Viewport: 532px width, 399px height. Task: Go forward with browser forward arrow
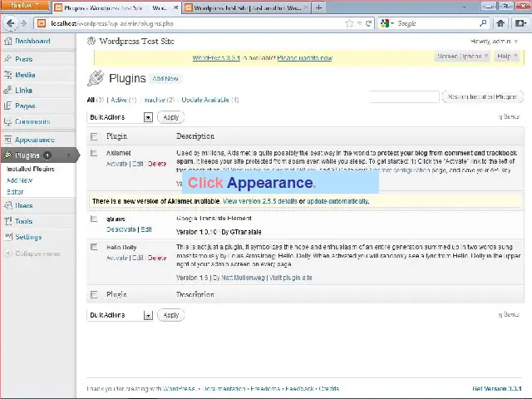[23, 23]
